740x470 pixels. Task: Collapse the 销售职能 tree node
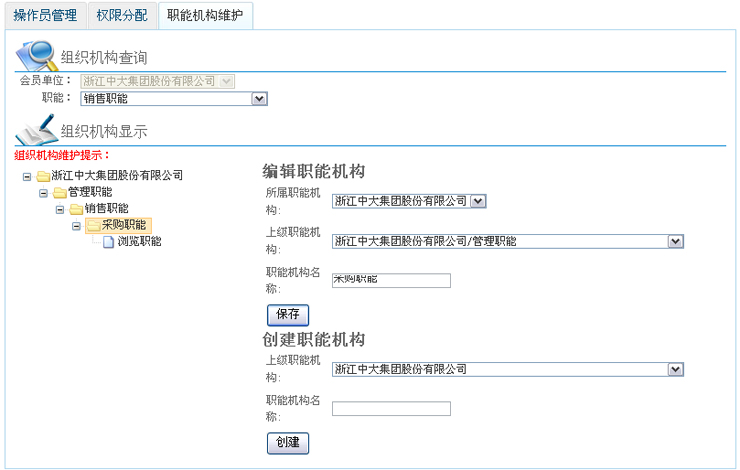(60, 210)
